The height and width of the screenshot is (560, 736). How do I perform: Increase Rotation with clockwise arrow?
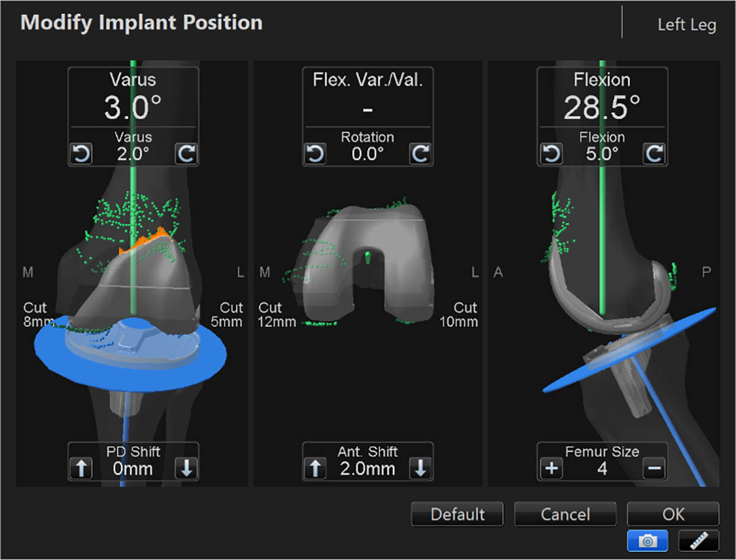click(420, 153)
